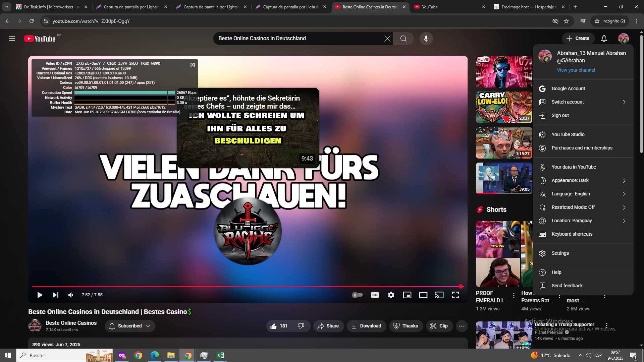Switch to Freeimage.host tab
The image size is (644, 362).
pos(530,7)
